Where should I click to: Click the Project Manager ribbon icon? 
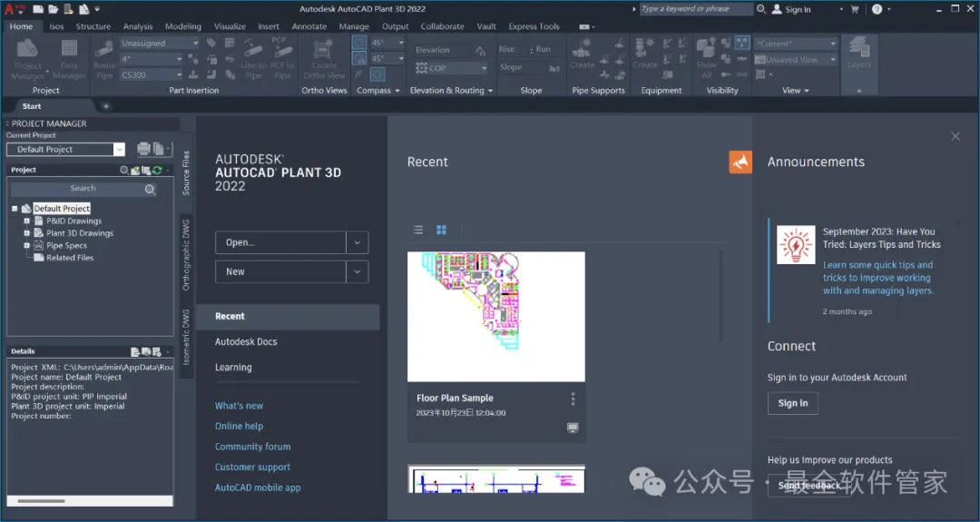click(x=27, y=60)
